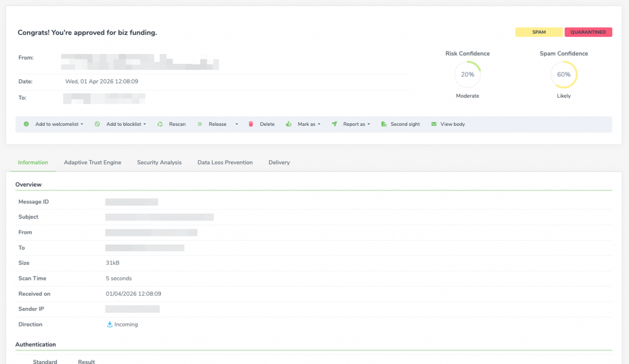Click the red Delete trash icon

251,124
